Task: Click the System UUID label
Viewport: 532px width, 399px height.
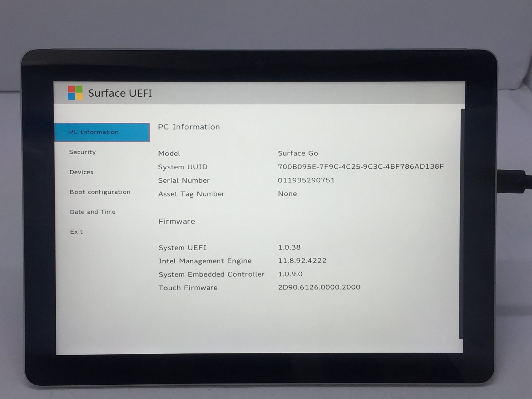Action: pos(183,167)
